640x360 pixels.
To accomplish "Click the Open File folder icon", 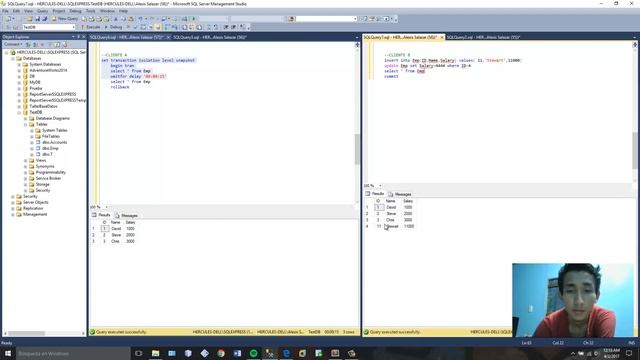I will [29, 19].
